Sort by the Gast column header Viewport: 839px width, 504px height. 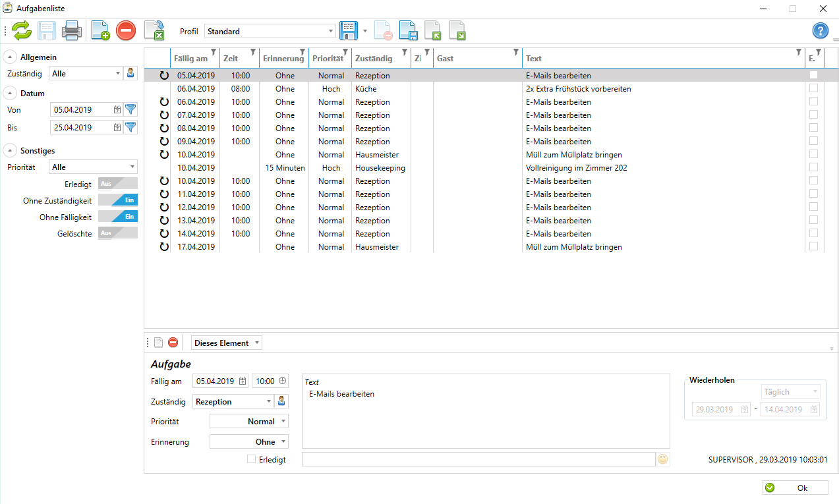point(478,59)
